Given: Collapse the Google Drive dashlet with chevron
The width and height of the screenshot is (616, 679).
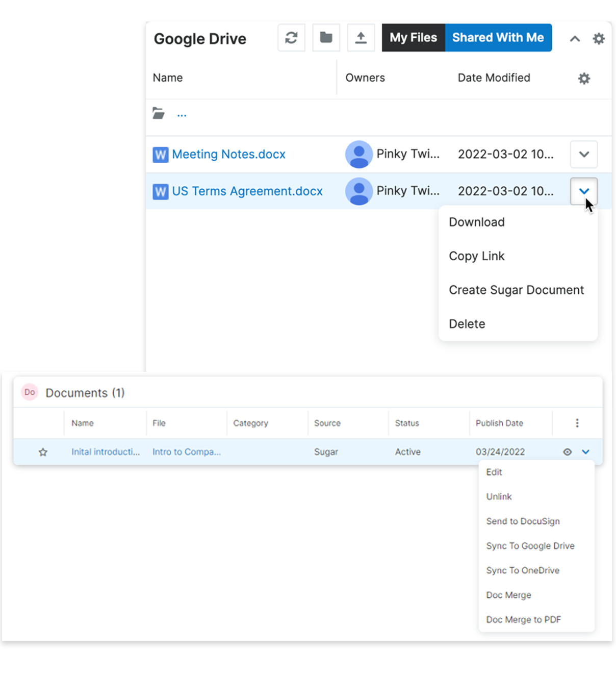Looking at the screenshot, I should coord(575,39).
